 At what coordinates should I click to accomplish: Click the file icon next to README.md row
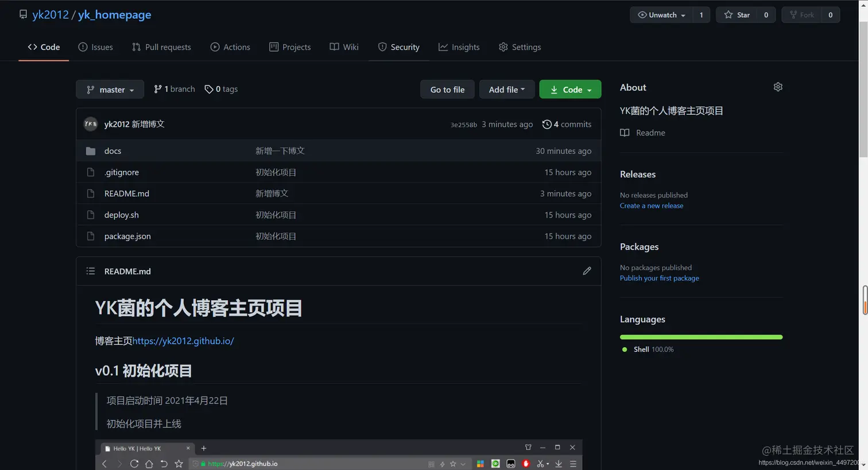pos(90,193)
